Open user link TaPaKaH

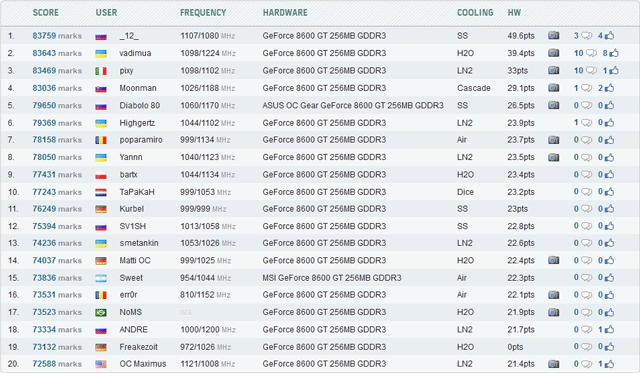(137, 192)
